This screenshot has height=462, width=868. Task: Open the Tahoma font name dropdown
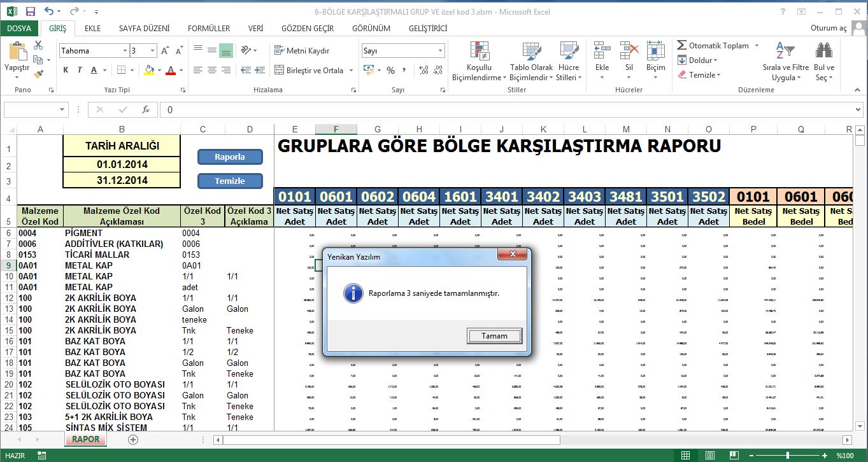tap(125, 51)
